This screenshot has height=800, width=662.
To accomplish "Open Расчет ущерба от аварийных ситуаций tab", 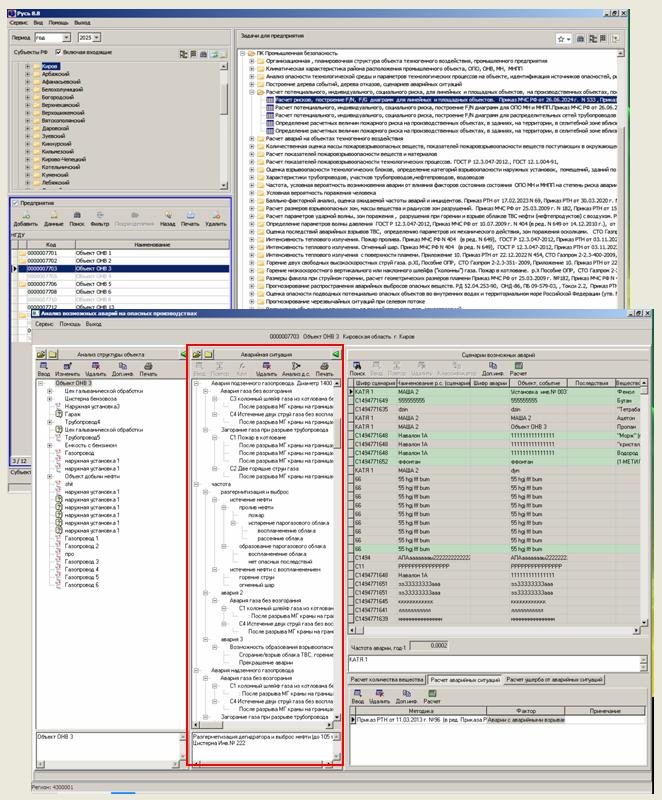I will [557, 679].
